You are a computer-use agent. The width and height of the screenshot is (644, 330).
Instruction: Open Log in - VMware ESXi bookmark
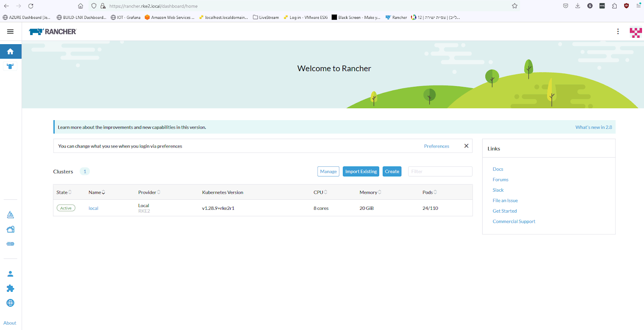point(305,17)
